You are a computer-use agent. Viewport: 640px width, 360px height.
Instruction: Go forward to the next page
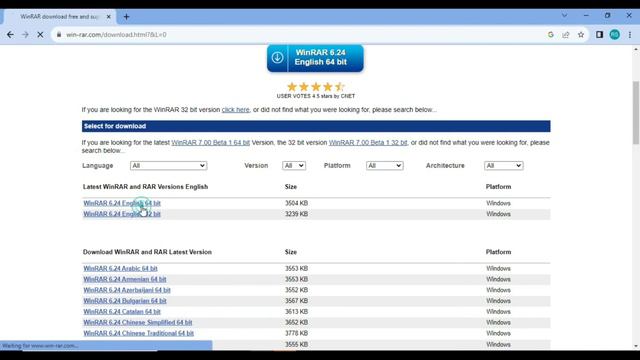pyautogui.click(x=25, y=35)
